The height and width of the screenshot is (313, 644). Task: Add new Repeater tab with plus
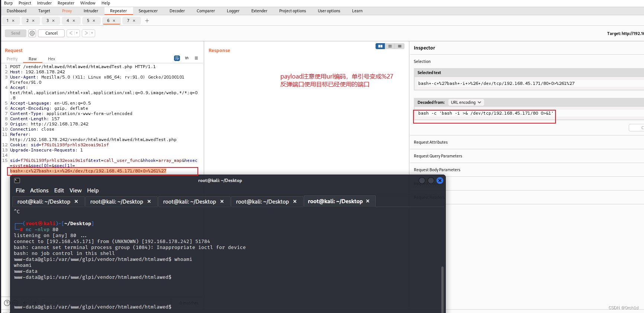(147, 20)
